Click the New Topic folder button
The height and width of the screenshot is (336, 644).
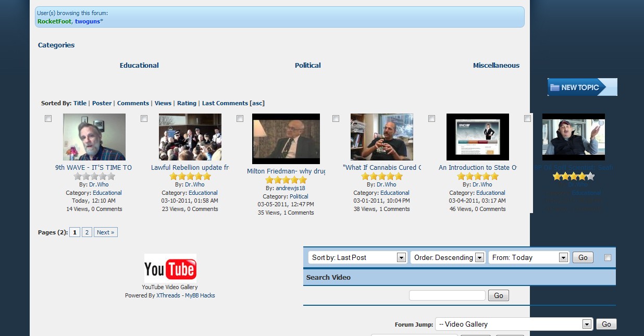(x=582, y=87)
